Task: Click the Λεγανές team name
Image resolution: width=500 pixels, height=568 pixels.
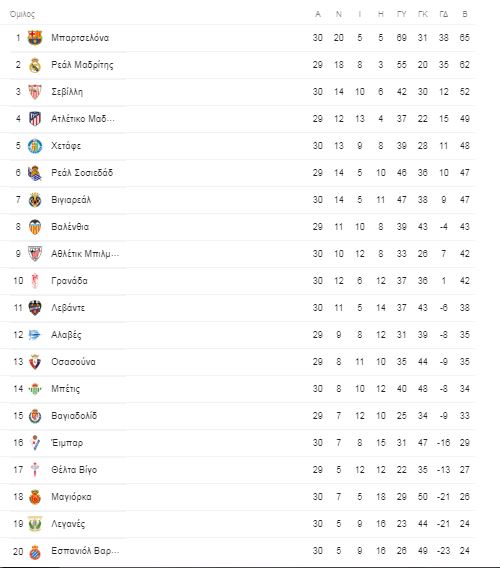Action: tap(68, 524)
